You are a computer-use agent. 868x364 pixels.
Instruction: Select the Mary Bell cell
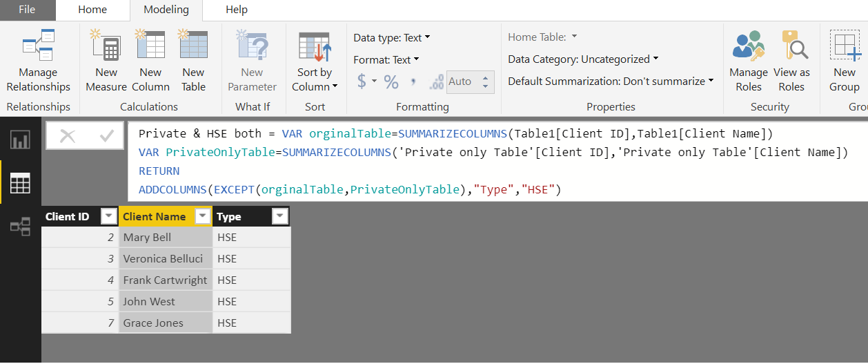pyautogui.click(x=166, y=237)
